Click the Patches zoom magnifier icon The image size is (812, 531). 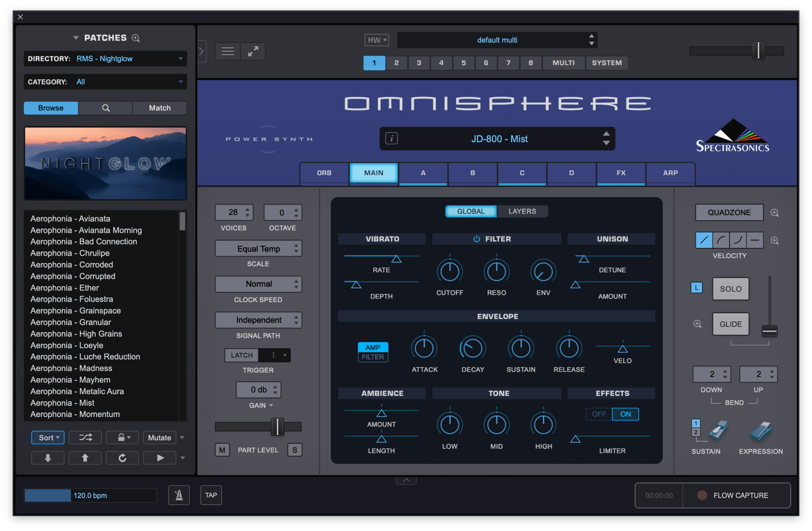[136, 38]
